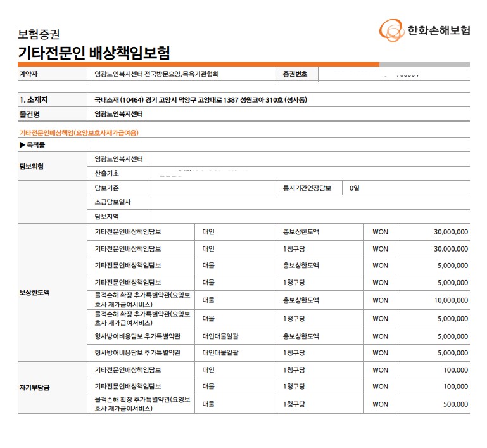This screenshot has height=448, width=487.
Task: Click the "1. 소재지" label
Action: click(x=34, y=99)
